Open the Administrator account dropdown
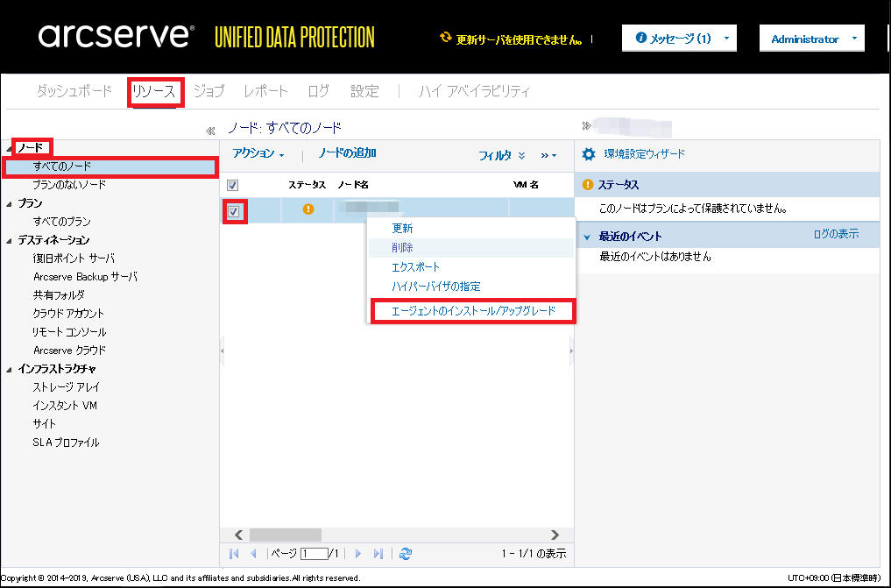Screen dimensions: 891x588 (812, 38)
